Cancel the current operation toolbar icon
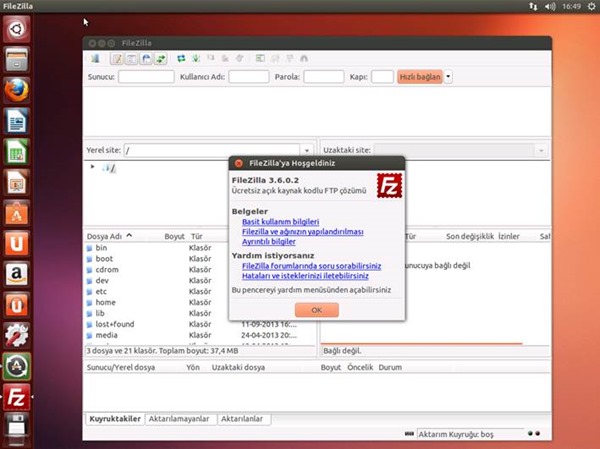Viewport: 600px width, 449px height. [x=210, y=59]
